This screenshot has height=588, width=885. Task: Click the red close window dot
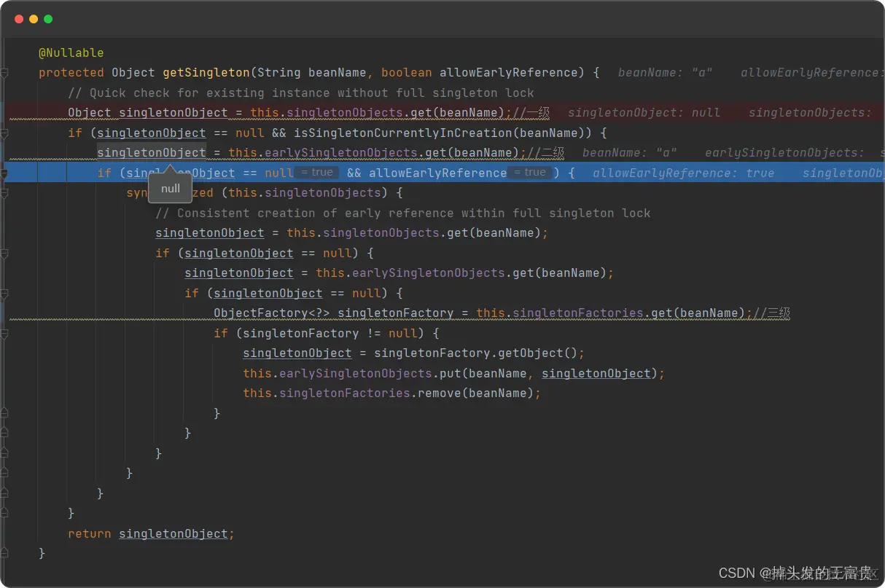click(x=19, y=19)
